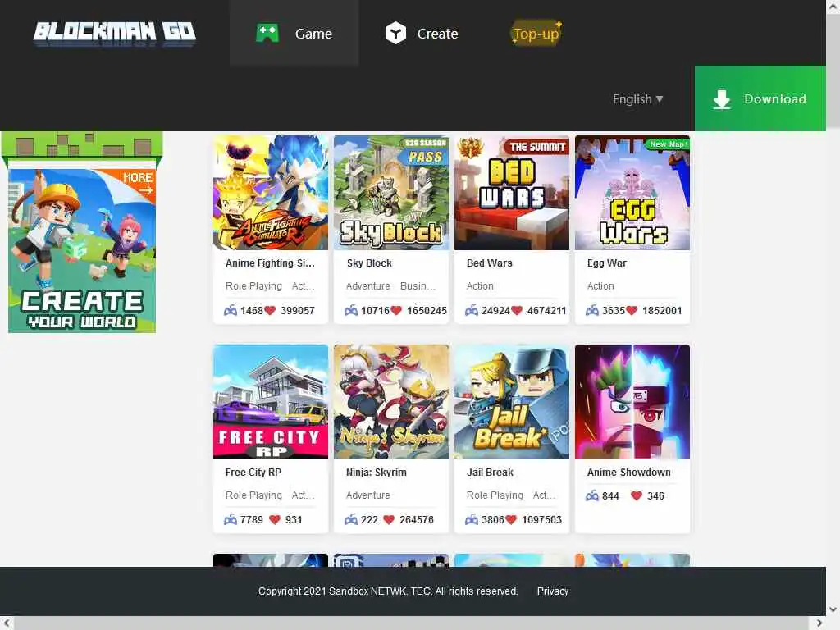Click the green gamepad Game icon
Screen dimensions: 840x630
pyautogui.click(x=267, y=33)
